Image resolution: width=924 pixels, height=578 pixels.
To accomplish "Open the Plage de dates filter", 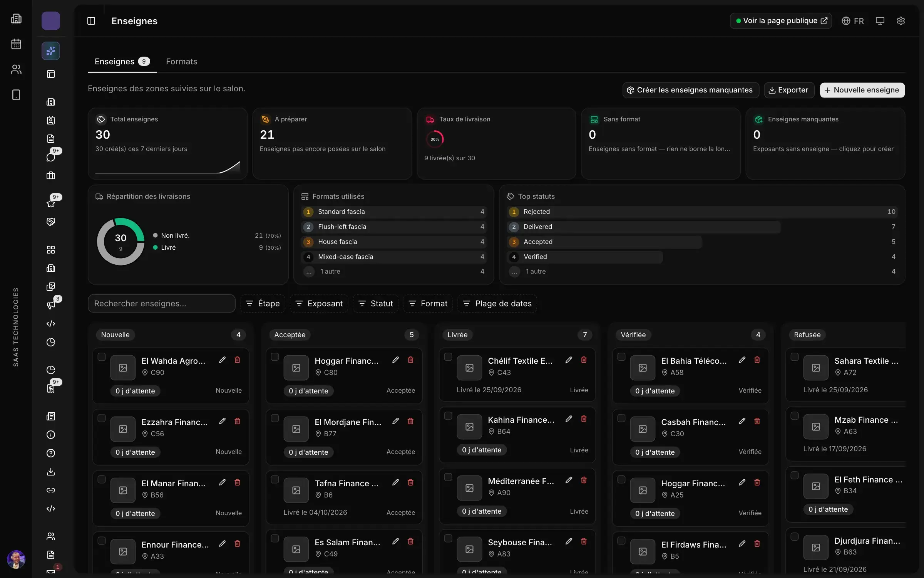I will (x=497, y=304).
